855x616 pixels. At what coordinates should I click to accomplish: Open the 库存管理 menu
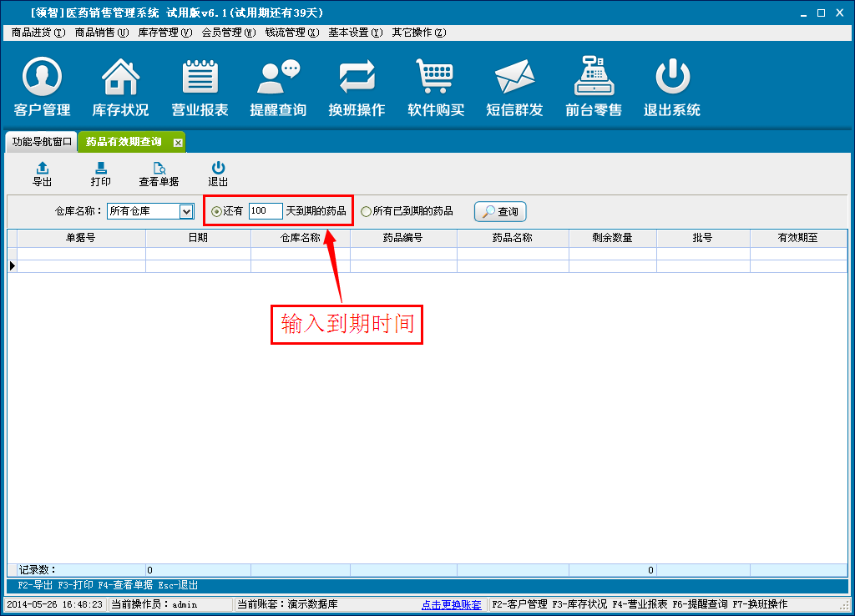164,33
